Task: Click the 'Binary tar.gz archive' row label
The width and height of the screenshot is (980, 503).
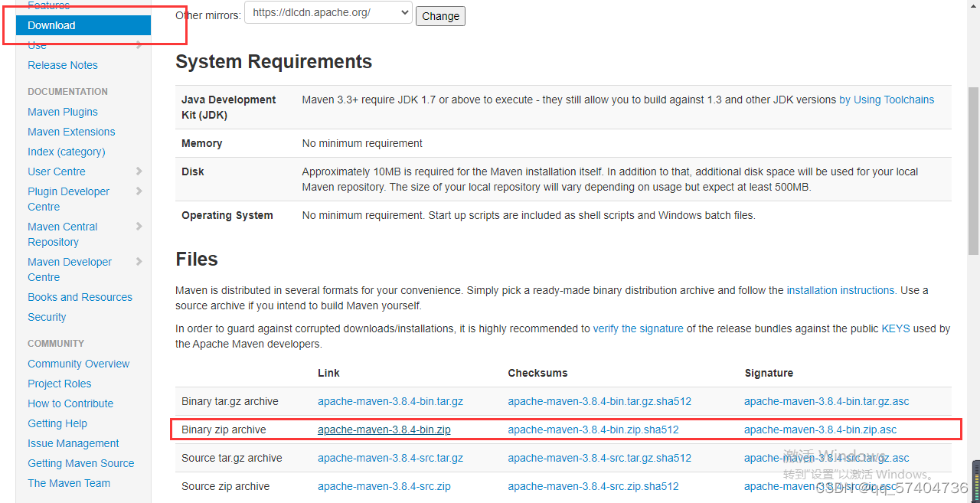Action: pyautogui.click(x=230, y=401)
